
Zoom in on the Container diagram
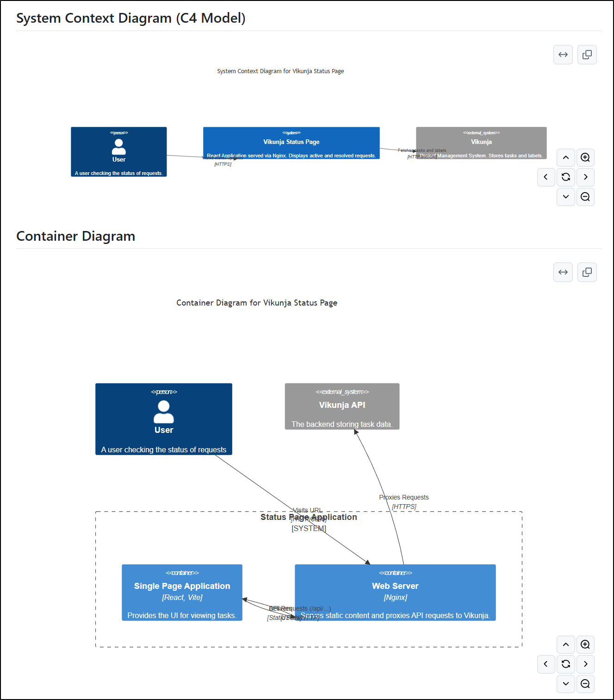click(585, 644)
